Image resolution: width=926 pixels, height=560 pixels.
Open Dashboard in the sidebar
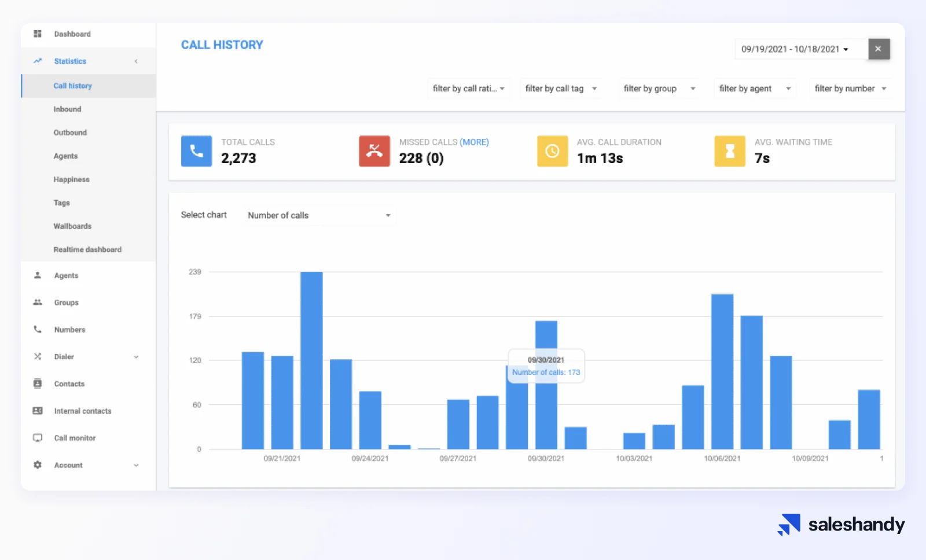point(72,34)
